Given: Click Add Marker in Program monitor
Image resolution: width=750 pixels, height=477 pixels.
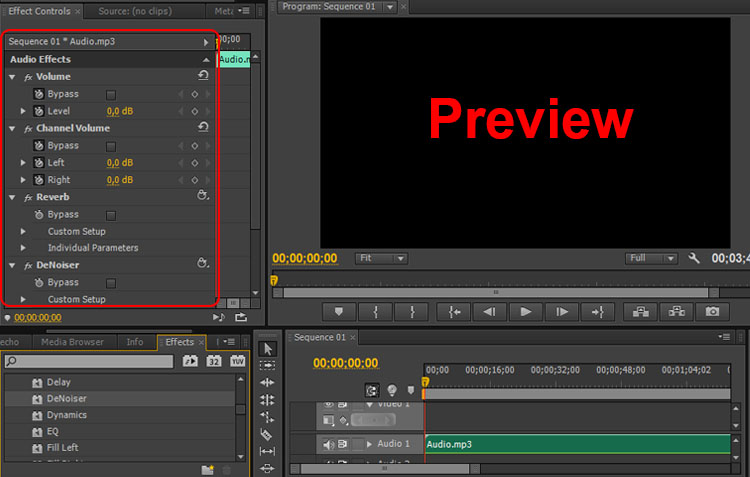Looking at the screenshot, I should point(339,312).
